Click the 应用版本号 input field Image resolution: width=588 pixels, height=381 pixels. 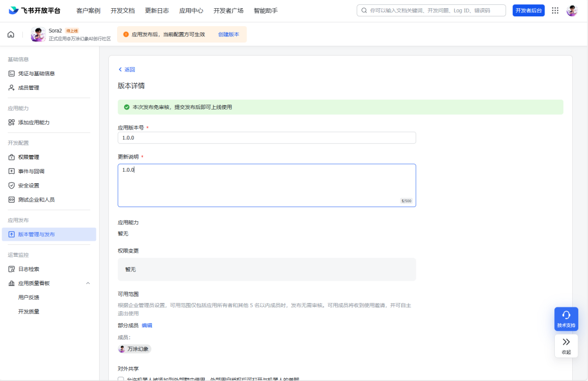point(267,138)
